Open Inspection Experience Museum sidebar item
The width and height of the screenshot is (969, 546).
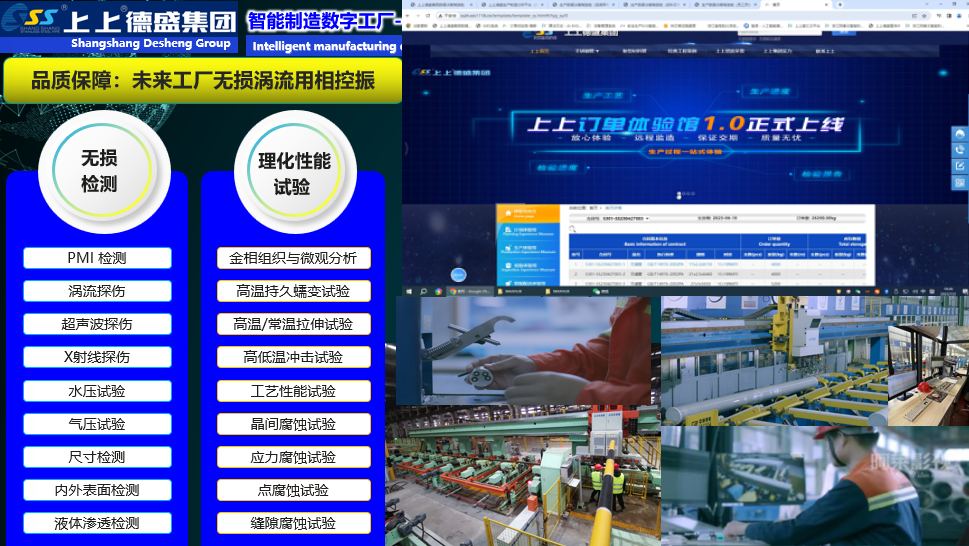coord(528,267)
